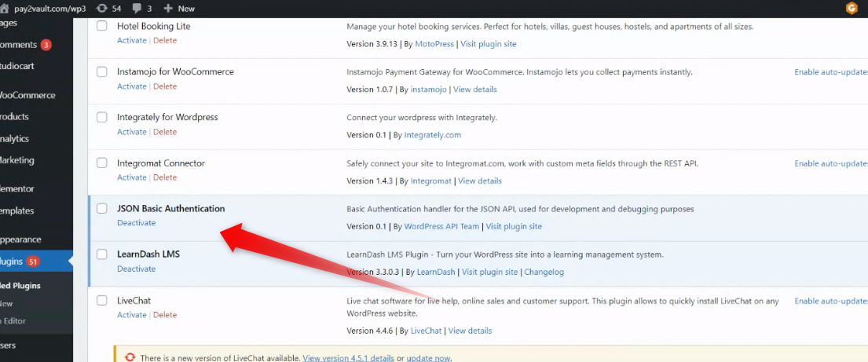Visit plugin site for JSON Basic Authentication

click(514, 226)
